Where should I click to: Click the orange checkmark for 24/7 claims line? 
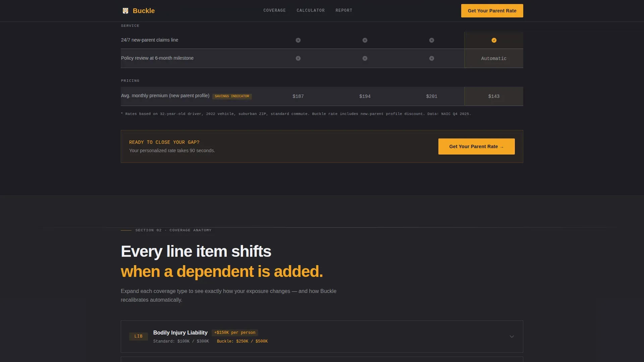pos(494,40)
